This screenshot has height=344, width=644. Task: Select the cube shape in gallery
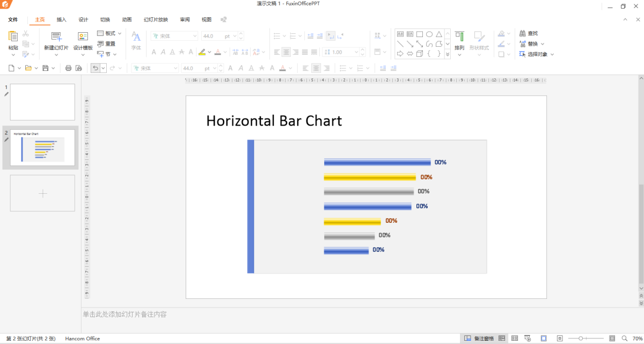click(420, 54)
